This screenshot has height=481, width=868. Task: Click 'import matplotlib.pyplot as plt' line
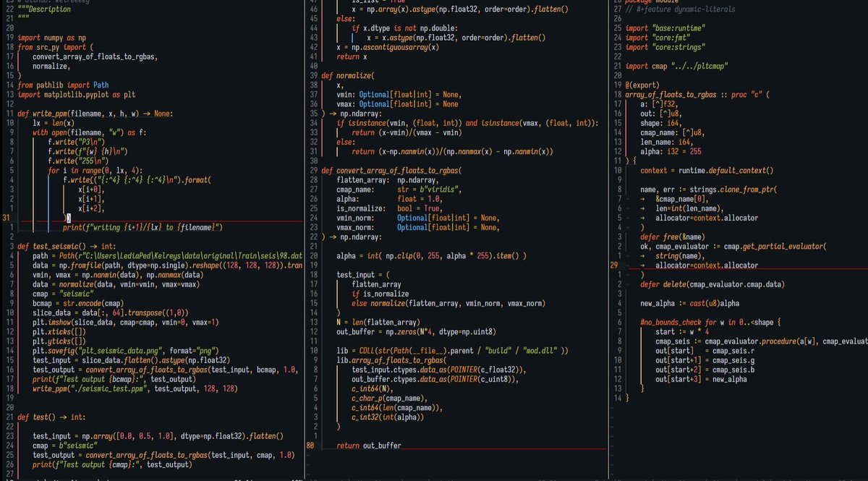(77, 95)
